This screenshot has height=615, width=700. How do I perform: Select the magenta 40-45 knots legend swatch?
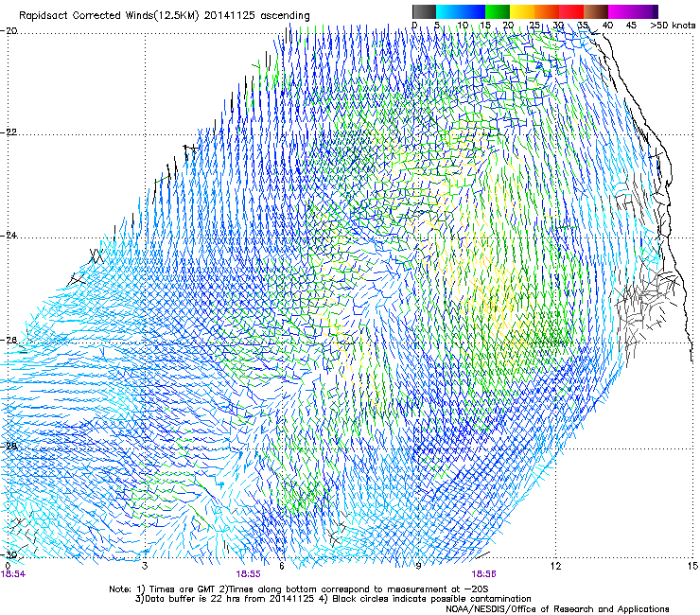(x=621, y=11)
